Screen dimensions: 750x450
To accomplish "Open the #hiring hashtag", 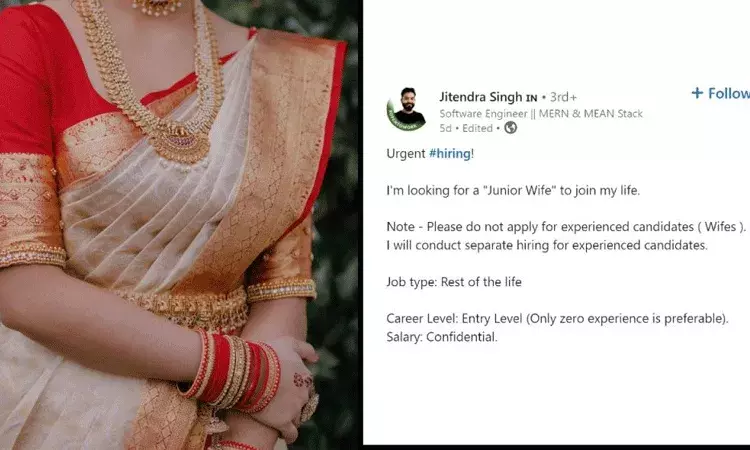I will click(x=450, y=154).
